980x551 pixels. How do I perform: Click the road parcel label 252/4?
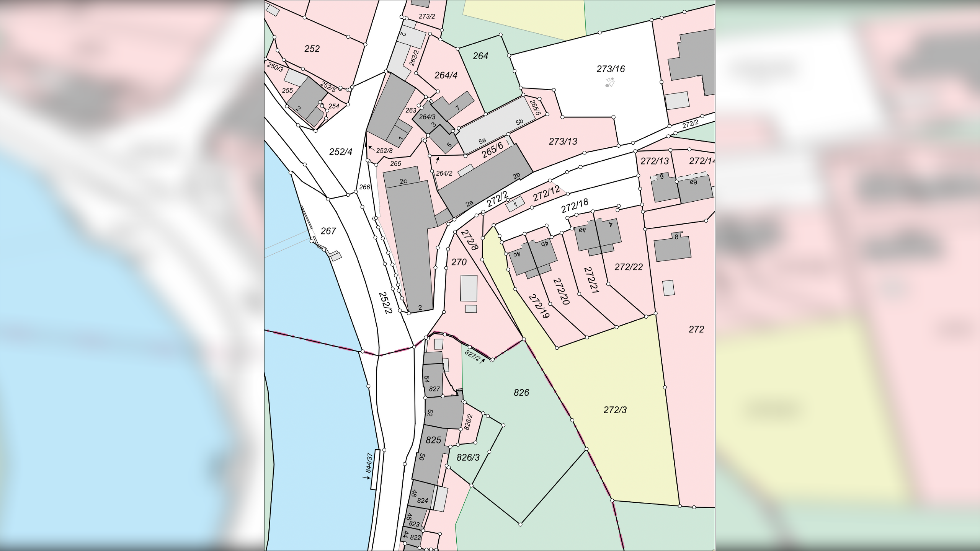341,152
